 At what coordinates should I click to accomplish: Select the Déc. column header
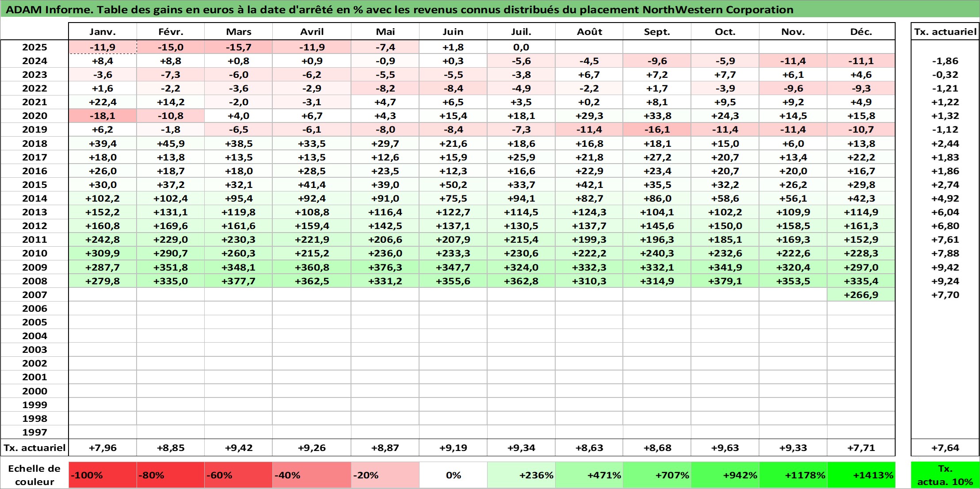861,32
